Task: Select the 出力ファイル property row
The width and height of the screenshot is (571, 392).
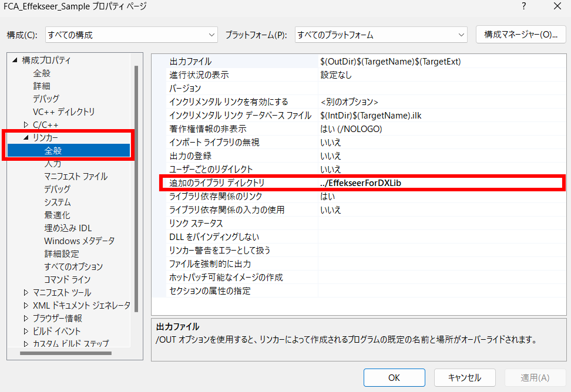Action: (x=235, y=61)
